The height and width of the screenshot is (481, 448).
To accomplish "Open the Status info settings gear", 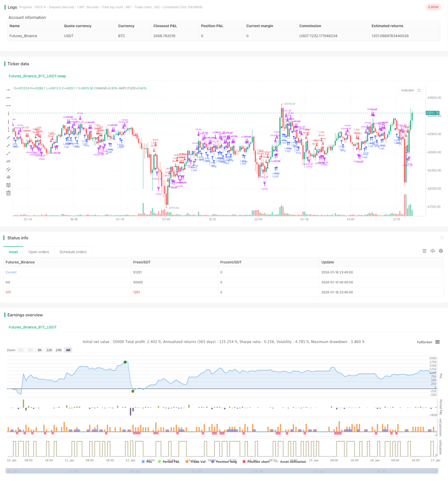I will click(441, 251).
